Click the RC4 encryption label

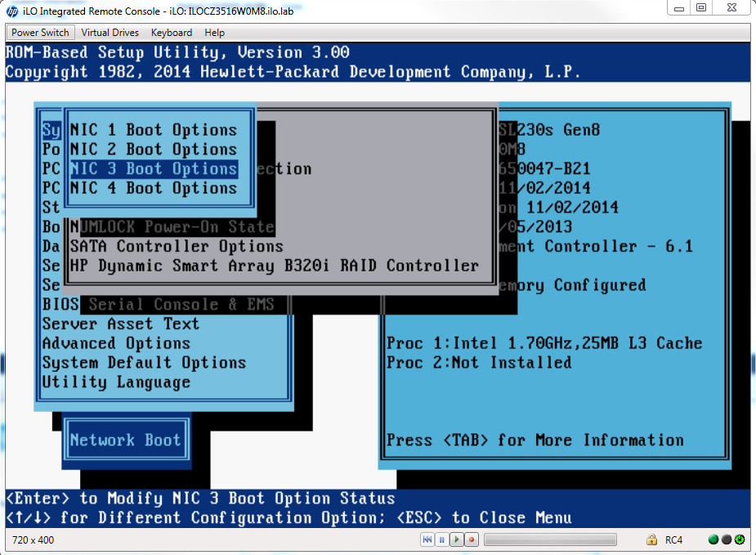pos(673,540)
